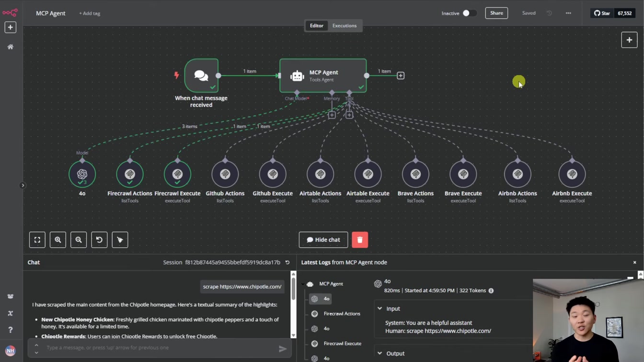Add node after MCP Agent output
Viewport: 644px width, 362px height.
[x=401, y=76]
